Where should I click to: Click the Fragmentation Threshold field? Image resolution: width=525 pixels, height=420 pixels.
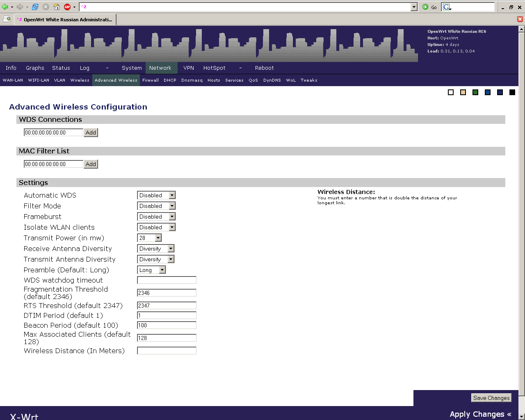(x=167, y=293)
